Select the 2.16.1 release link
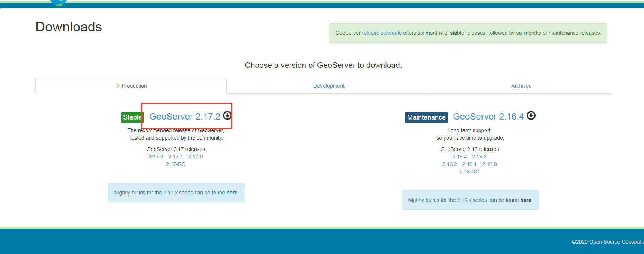The height and width of the screenshot is (254, 644). click(469, 164)
